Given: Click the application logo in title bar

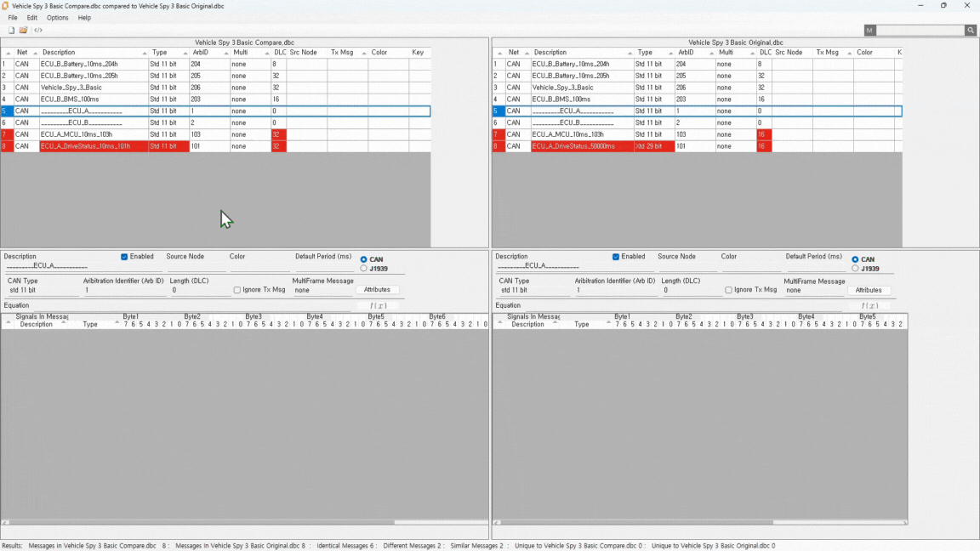Looking at the screenshot, I should (x=6, y=5).
